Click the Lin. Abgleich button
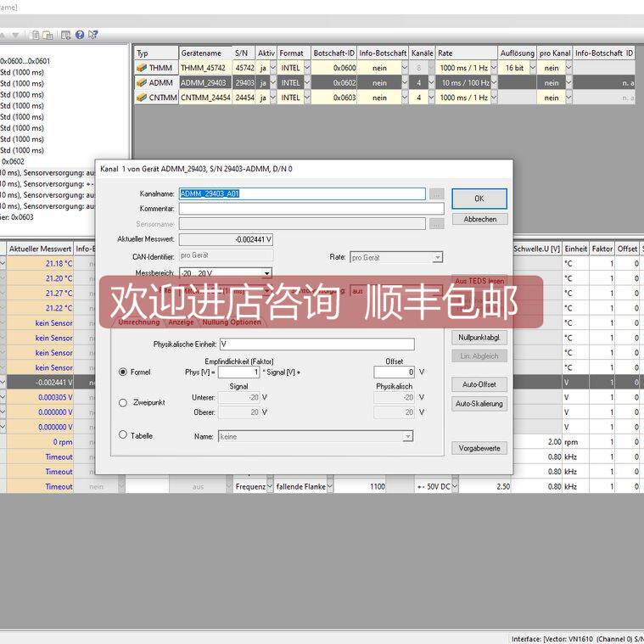 pyautogui.click(x=479, y=356)
